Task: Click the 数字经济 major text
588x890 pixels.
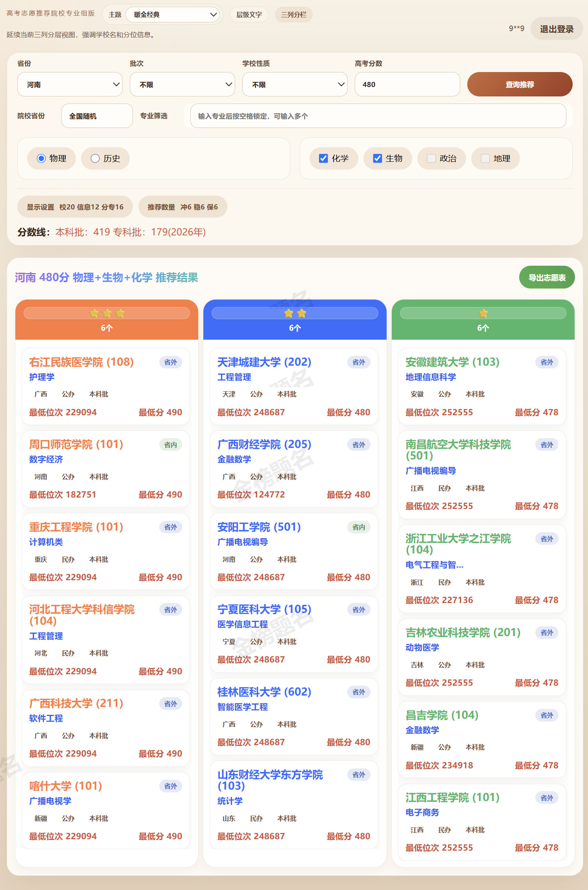Action: (x=46, y=459)
